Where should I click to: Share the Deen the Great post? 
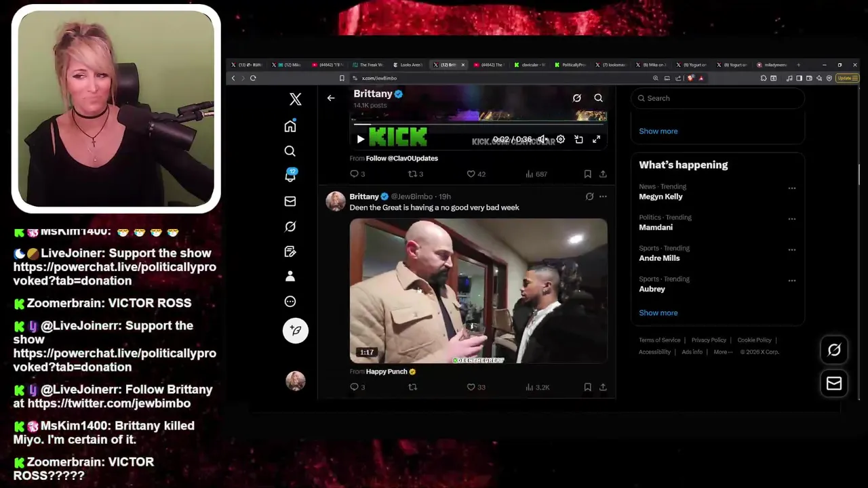(603, 387)
